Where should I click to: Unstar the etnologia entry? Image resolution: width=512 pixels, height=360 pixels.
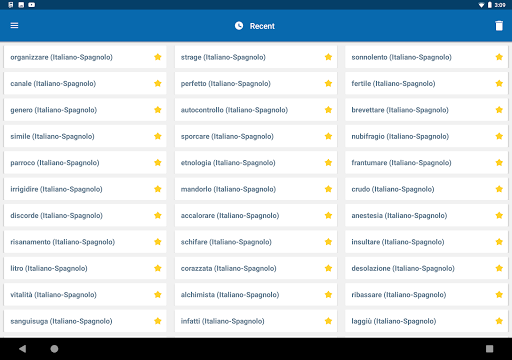pyautogui.click(x=328, y=163)
